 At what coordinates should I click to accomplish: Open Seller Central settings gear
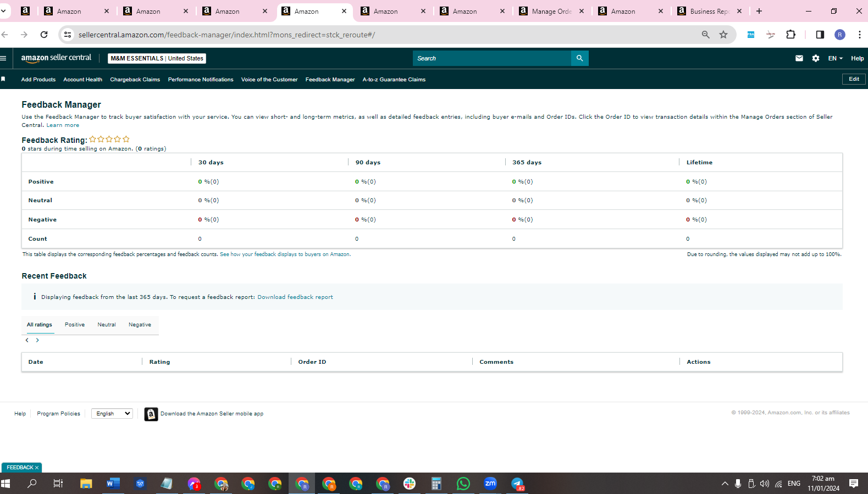pos(816,58)
